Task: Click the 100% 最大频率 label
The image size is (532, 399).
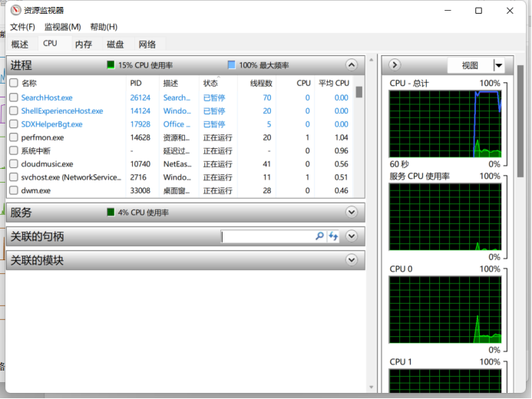Action: pos(264,65)
